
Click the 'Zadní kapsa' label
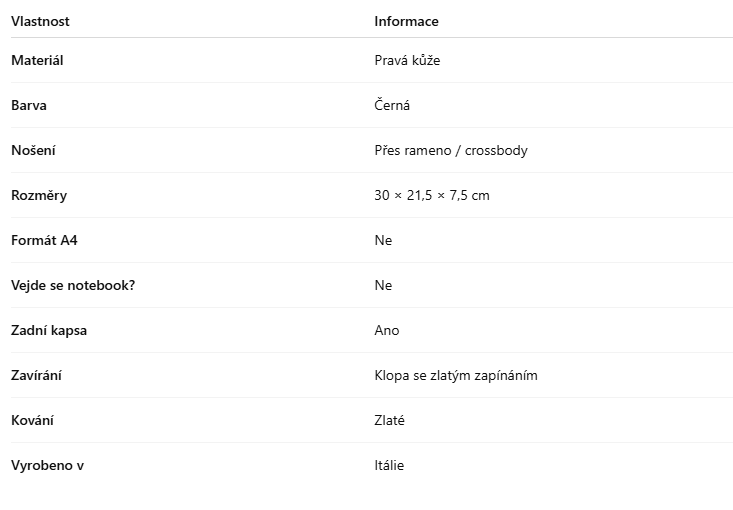tap(49, 330)
